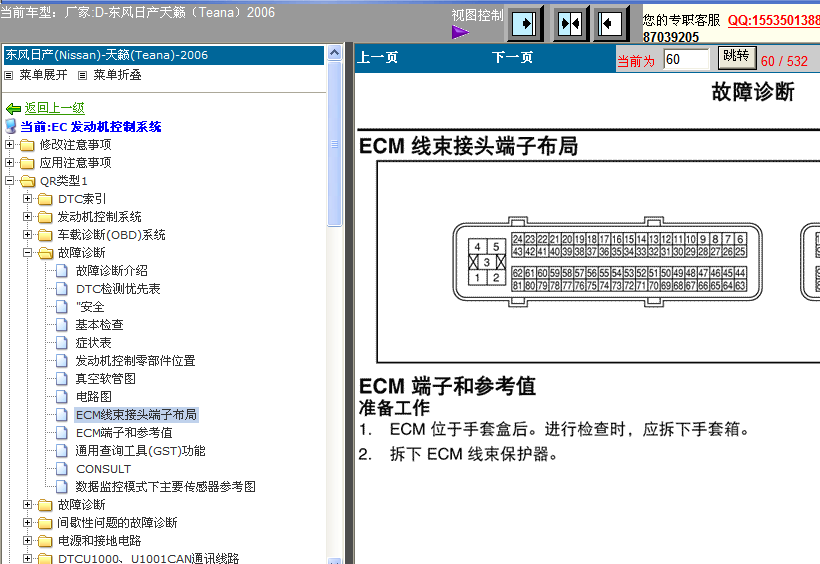Screen dimensions: 820x564
Task: Click the document icon of 电路图
Action: click(x=62, y=397)
